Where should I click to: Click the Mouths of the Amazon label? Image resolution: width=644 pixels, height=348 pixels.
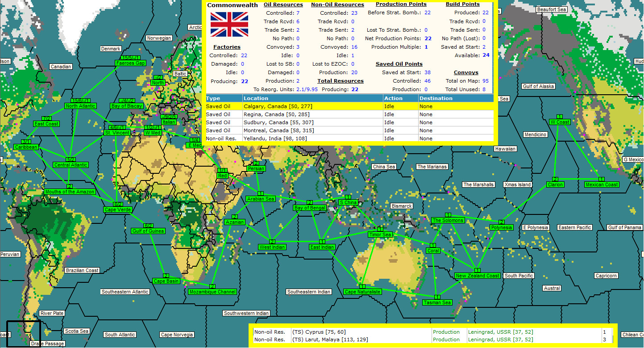click(70, 192)
